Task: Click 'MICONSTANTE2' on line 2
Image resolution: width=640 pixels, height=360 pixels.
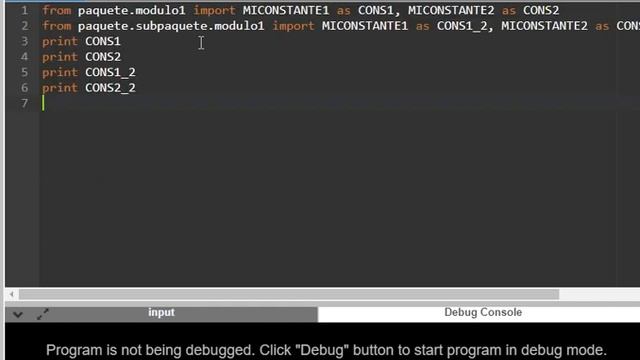Action: coord(544,26)
